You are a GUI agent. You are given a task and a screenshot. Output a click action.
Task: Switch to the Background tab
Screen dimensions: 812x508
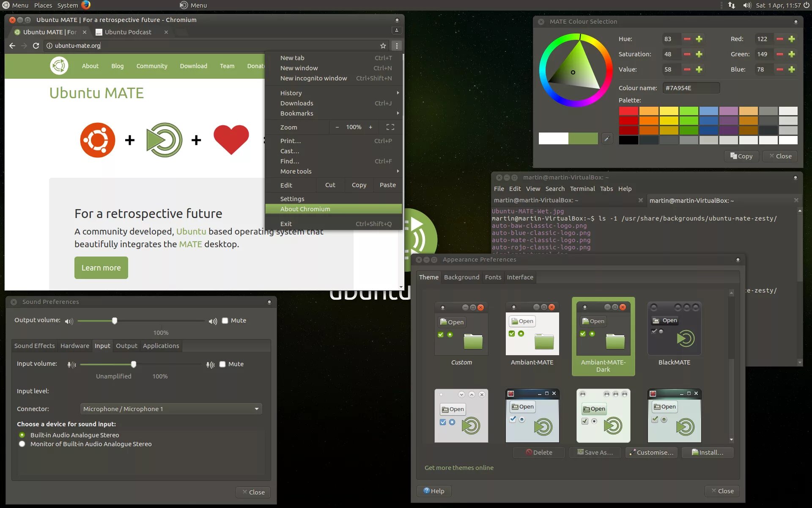tap(461, 277)
